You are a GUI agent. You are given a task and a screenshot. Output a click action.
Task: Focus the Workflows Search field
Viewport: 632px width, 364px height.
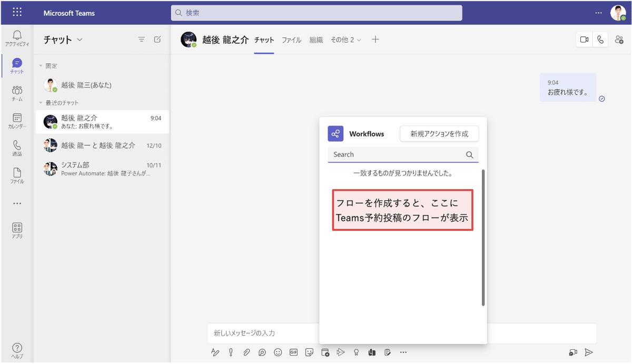click(403, 155)
